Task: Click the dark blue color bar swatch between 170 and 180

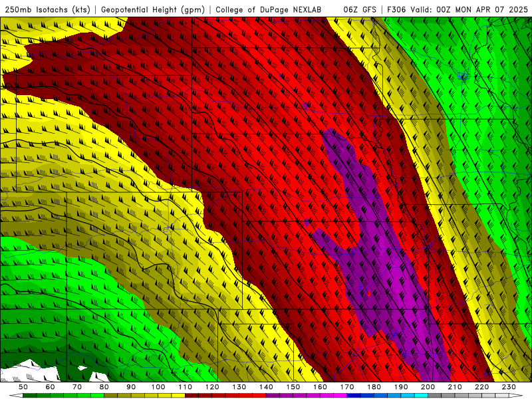Action: pyautogui.click(x=354, y=396)
